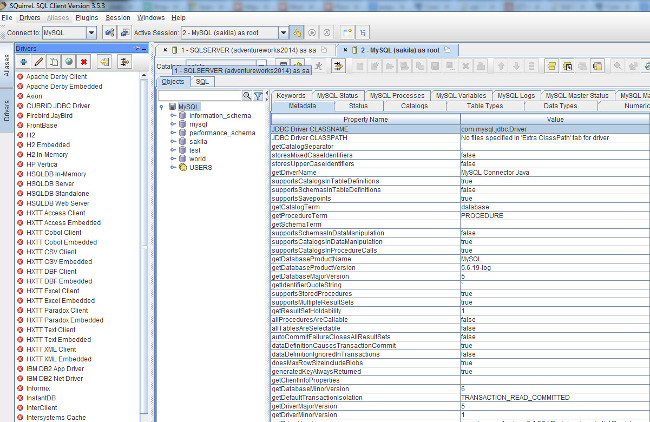
Task: Click the red X delete driver icon
Action: (84, 62)
